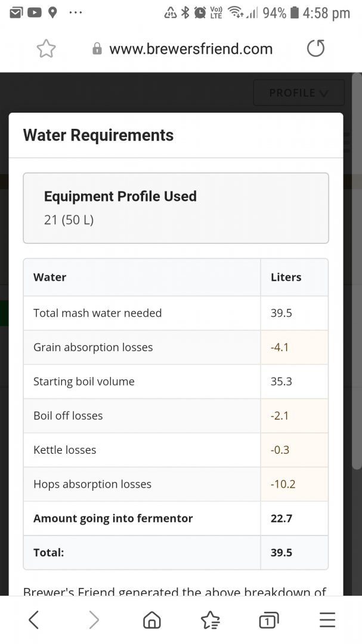Tap the Total mash water needed row
This screenshot has height=644, width=362.
(176, 313)
